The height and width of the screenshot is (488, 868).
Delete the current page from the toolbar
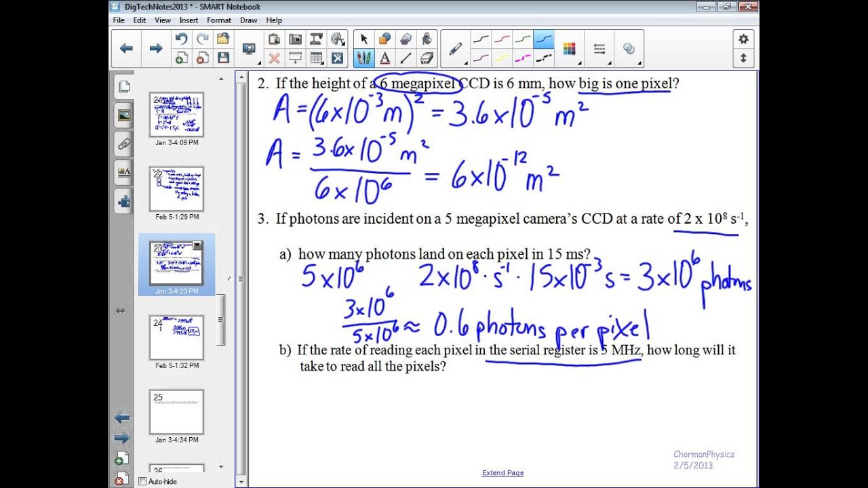[x=202, y=58]
